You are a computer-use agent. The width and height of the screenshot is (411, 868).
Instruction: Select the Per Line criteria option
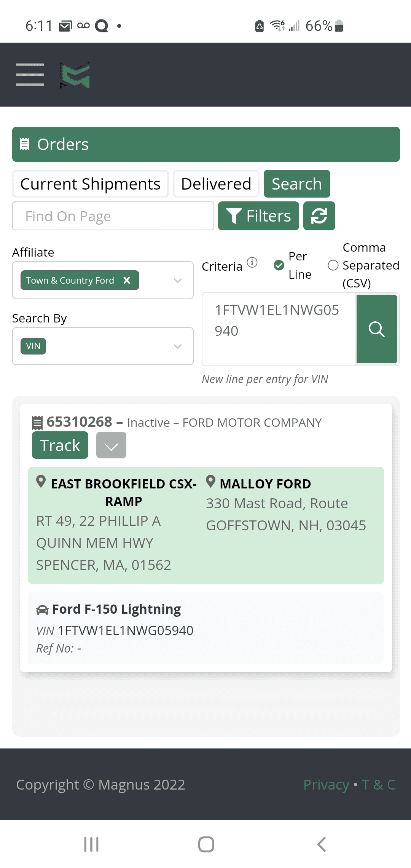(x=279, y=265)
